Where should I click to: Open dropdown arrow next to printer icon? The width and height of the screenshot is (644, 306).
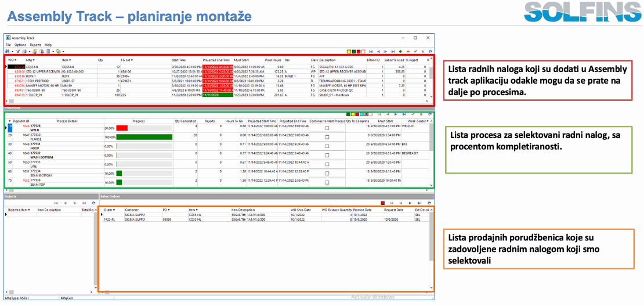29,51
